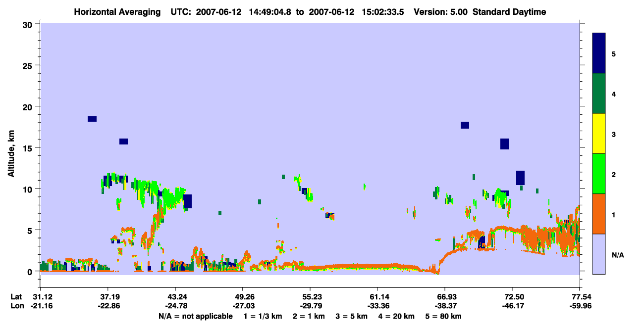Click the orange colorbar segment for level 1
The image size is (644, 330).
[599, 214]
